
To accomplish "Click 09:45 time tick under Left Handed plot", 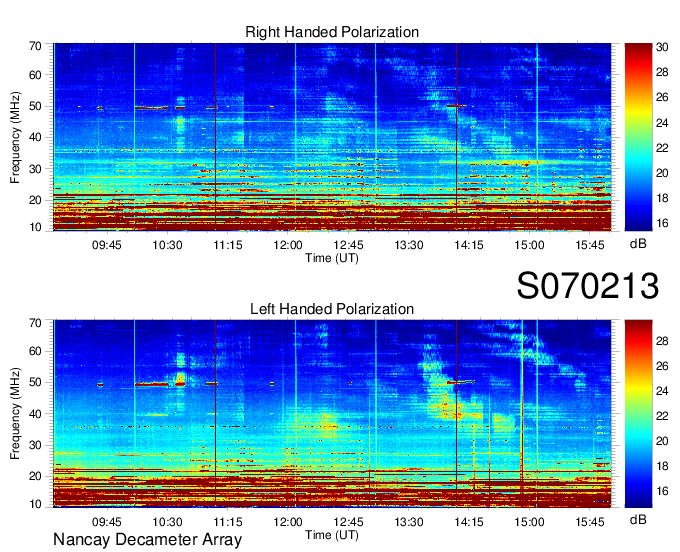I will [x=107, y=522].
